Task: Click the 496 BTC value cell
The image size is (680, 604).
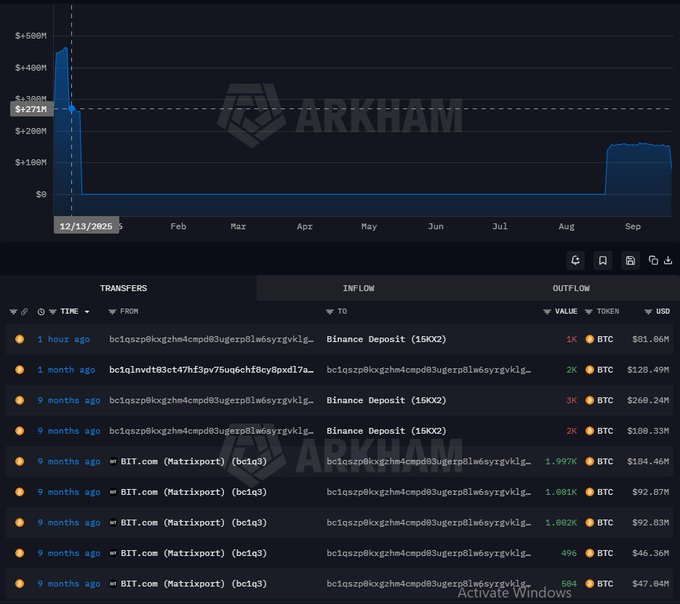Action: [x=569, y=553]
